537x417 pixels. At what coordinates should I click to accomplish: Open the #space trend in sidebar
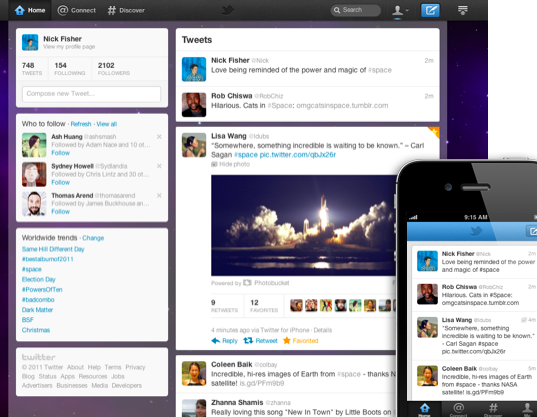tap(32, 269)
